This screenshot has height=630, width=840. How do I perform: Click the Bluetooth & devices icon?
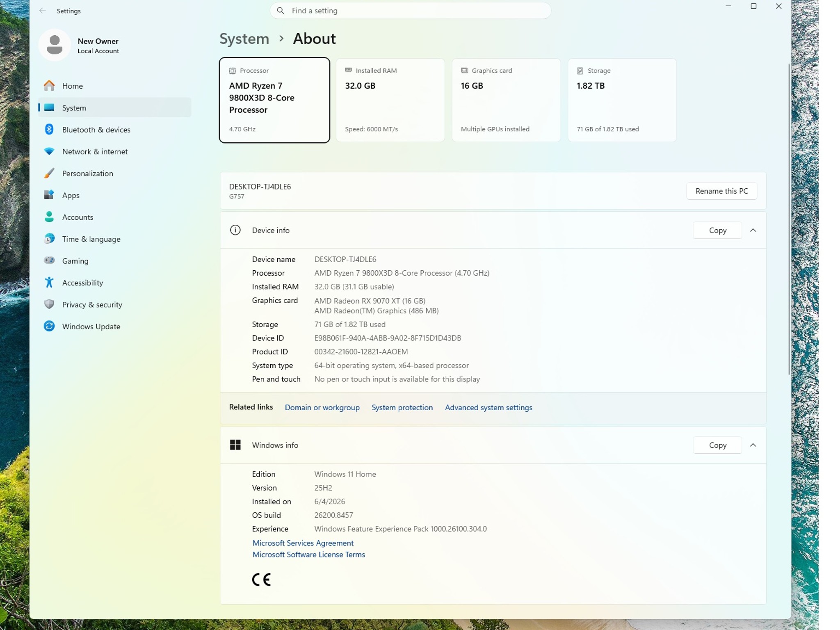click(x=49, y=129)
